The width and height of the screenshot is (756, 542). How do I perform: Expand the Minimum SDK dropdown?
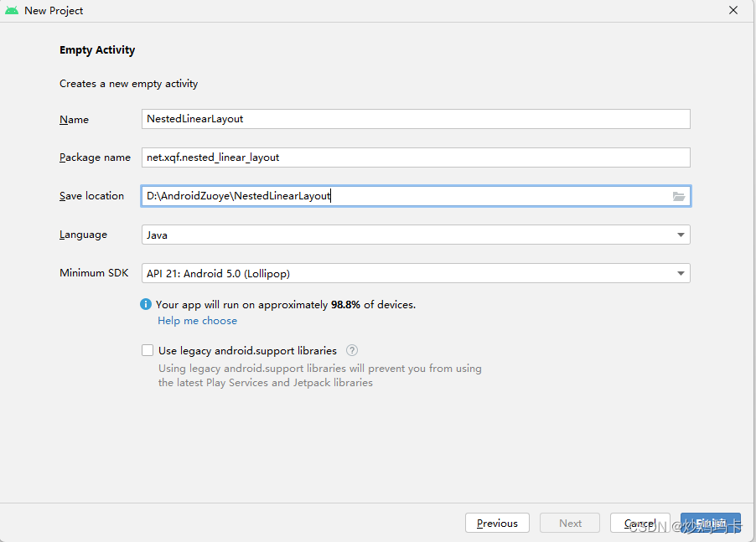[417, 273]
